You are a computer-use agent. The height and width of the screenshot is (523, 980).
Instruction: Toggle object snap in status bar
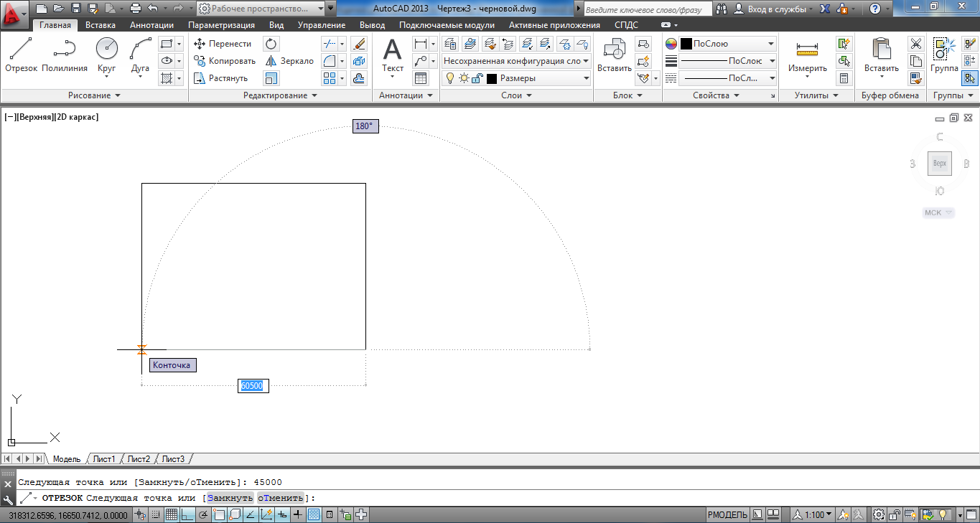coord(218,514)
